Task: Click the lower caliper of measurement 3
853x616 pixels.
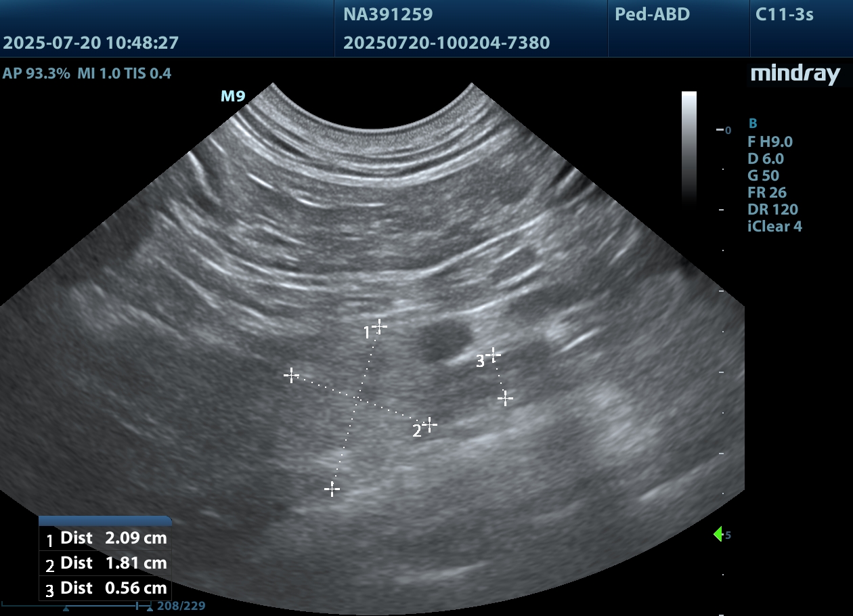Action: coord(505,398)
